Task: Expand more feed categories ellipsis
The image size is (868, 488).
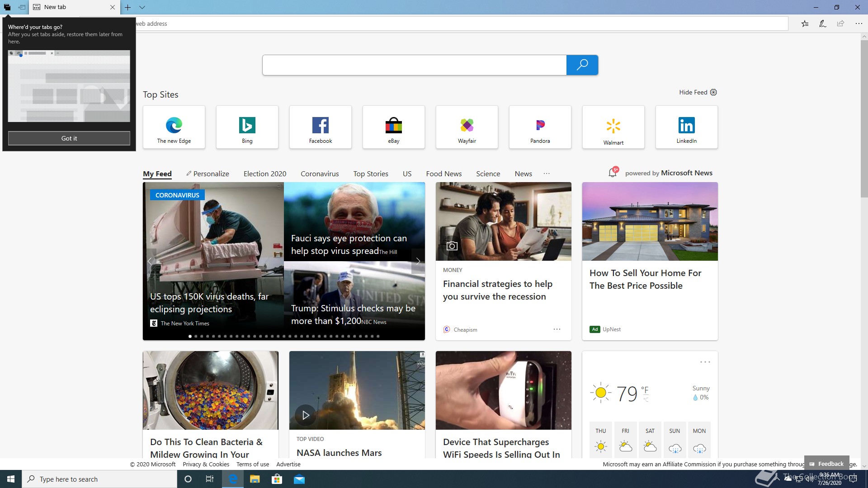Action: coord(547,174)
